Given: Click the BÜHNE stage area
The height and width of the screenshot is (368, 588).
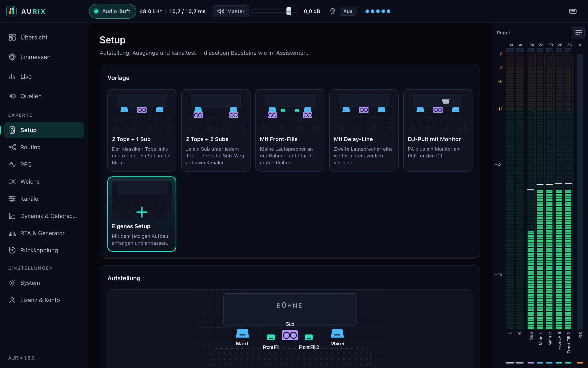Looking at the screenshot, I should (290, 309).
